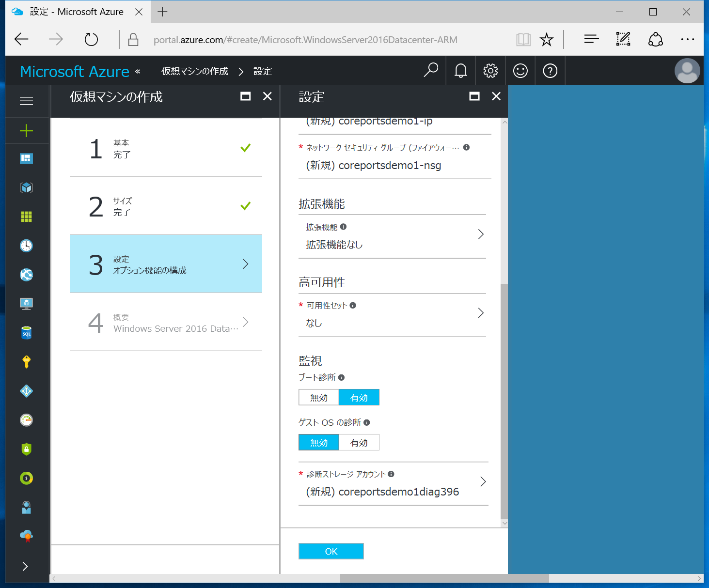Set ブート診断 to 有効
The width and height of the screenshot is (709, 588).
359,398
